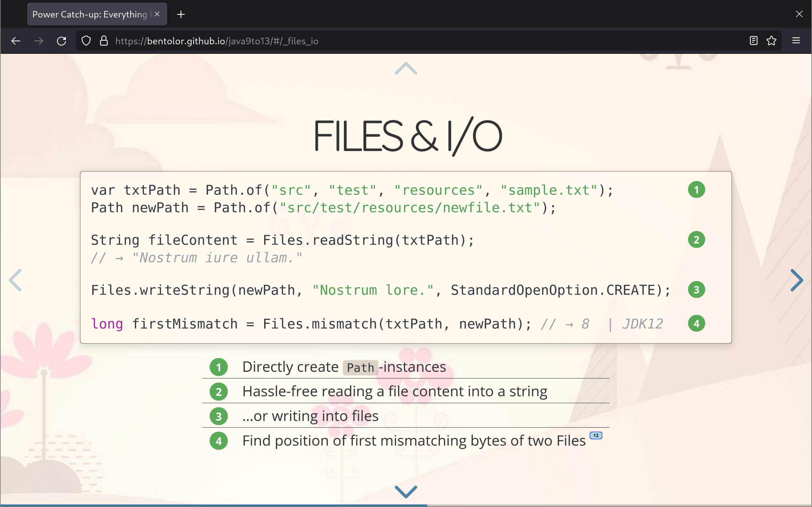This screenshot has height=507, width=812.
Task: Open the browser hamburger menu
Action: pyautogui.click(x=796, y=41)
